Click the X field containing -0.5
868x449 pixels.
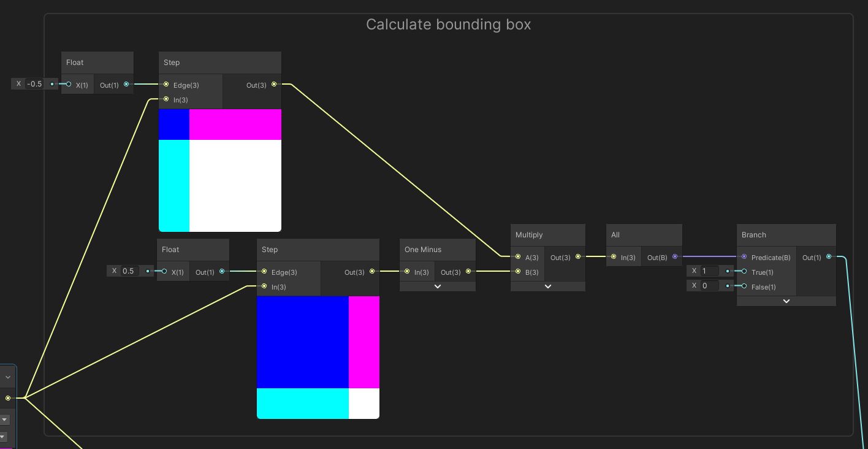(x=34, y=83)
